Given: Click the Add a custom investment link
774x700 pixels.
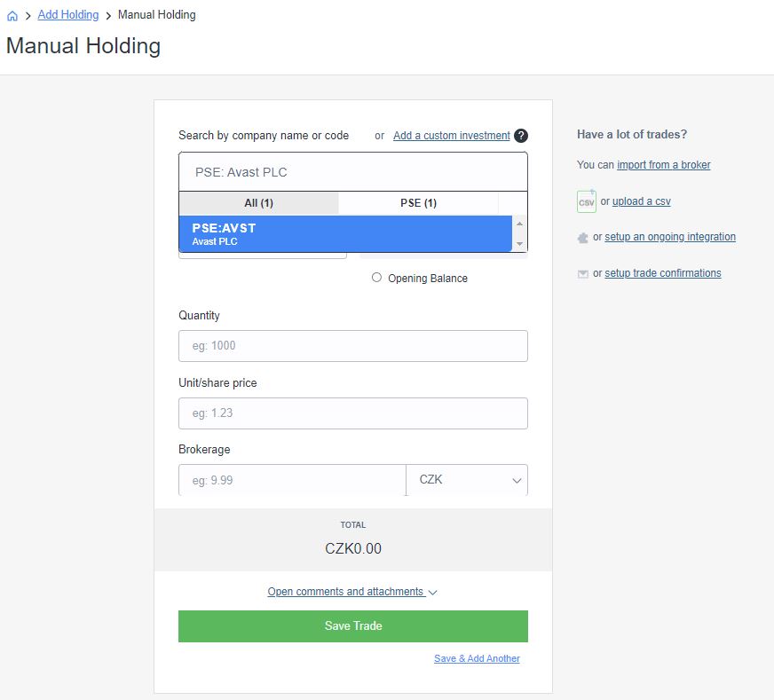Looking at the screenshot, I should [452, 136].
